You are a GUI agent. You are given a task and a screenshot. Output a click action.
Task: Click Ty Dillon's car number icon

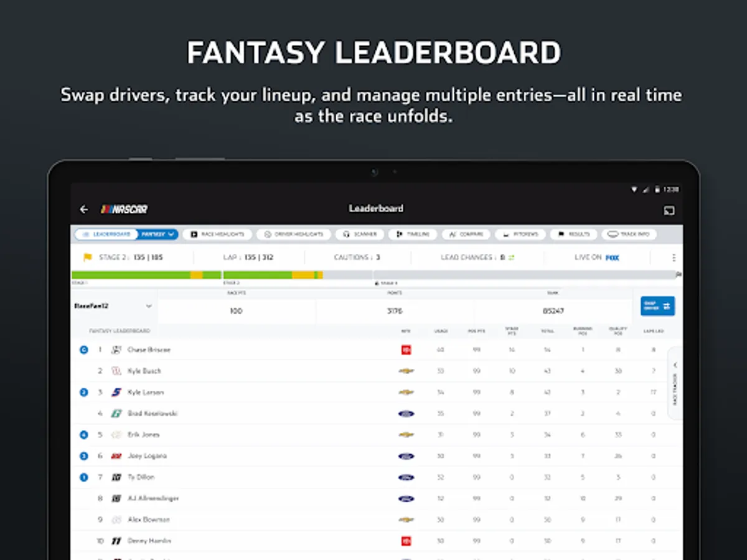pyautogui.click(x=116, y=477)
